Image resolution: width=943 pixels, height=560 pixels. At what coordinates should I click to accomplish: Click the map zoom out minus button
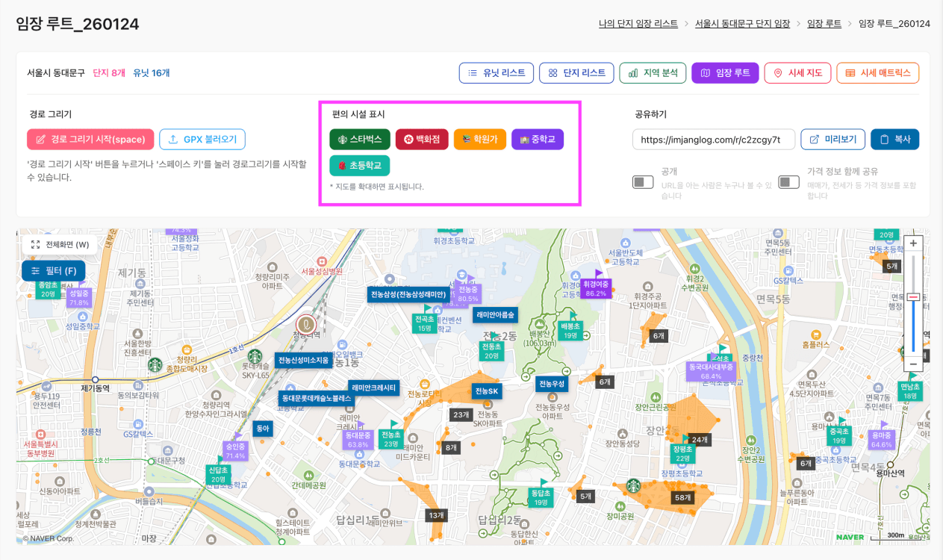913,364
